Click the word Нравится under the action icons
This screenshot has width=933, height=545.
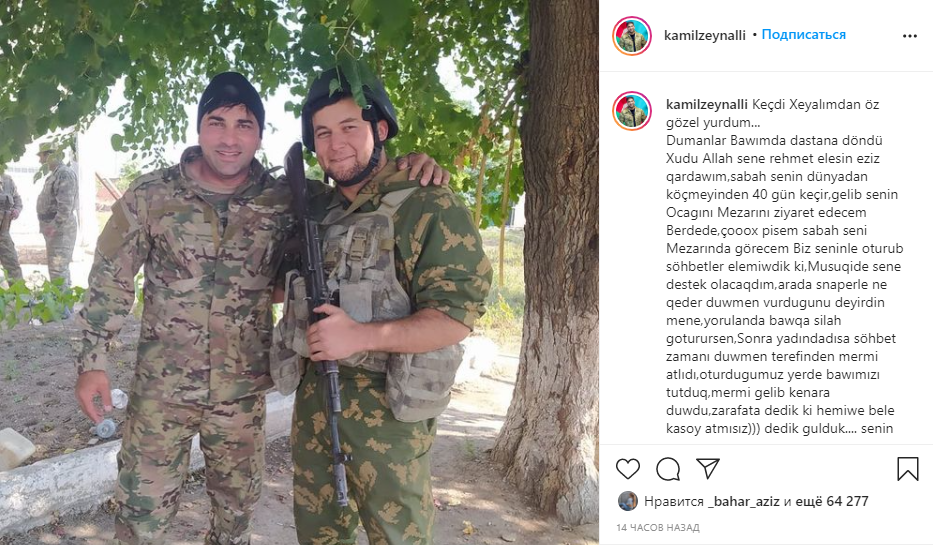coord(674,502)
